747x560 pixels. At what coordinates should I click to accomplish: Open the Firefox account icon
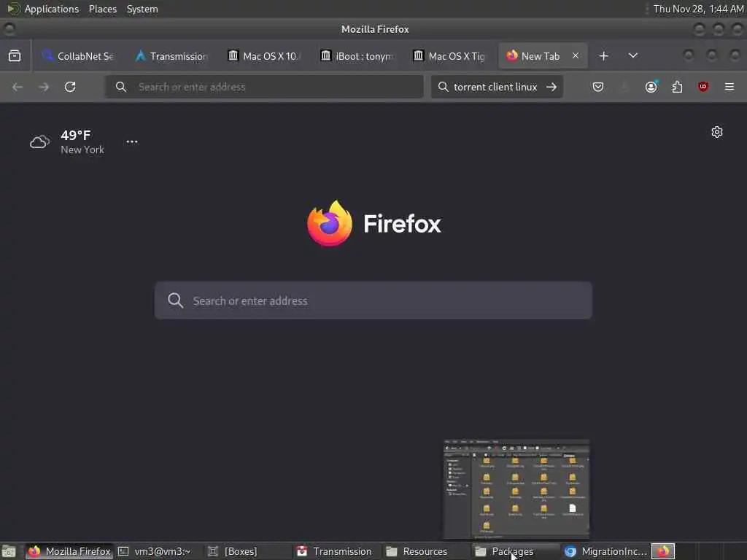[x=651, y=87]
